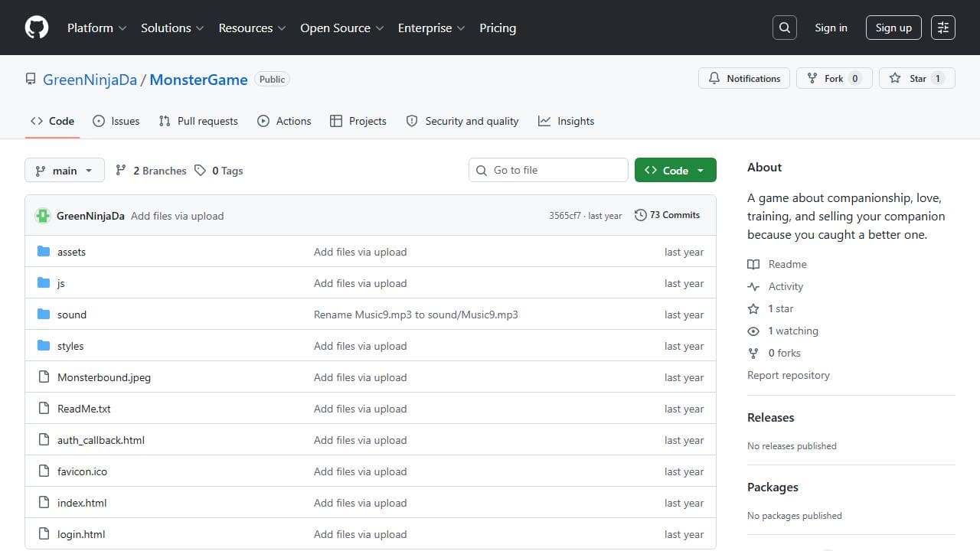
Task: Expand the Solutions menu
Action: (x=172, y=28)
